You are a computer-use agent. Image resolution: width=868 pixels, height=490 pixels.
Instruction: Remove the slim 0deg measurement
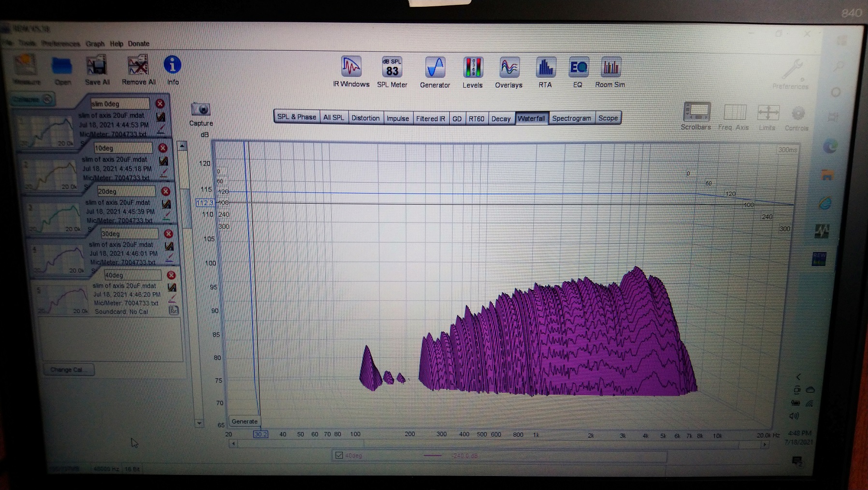tap(160, 104)
